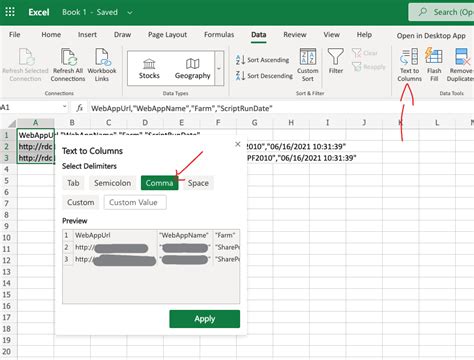Switch to the Formulas ribbon tab

coord(219,35)
